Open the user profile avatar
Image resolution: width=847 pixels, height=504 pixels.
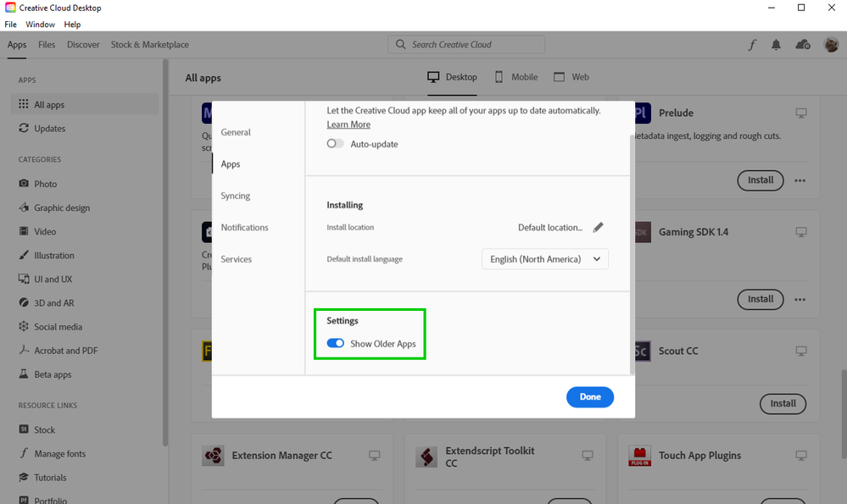coord(832,45)
